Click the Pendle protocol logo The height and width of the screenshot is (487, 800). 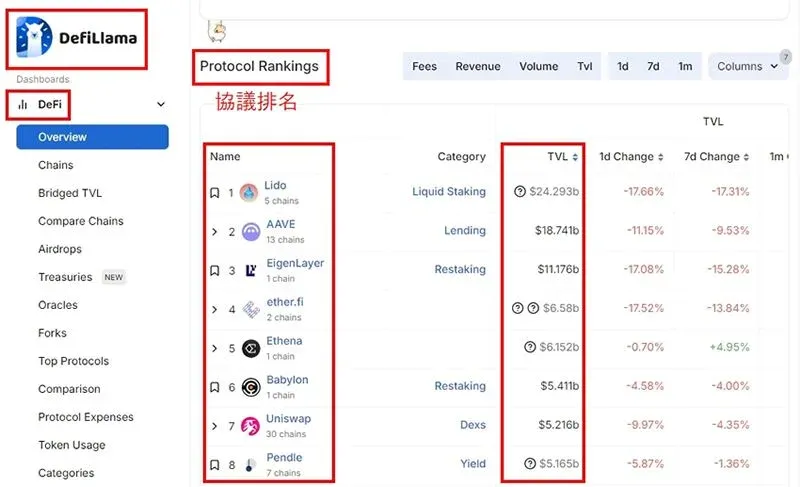coord(249,465)
